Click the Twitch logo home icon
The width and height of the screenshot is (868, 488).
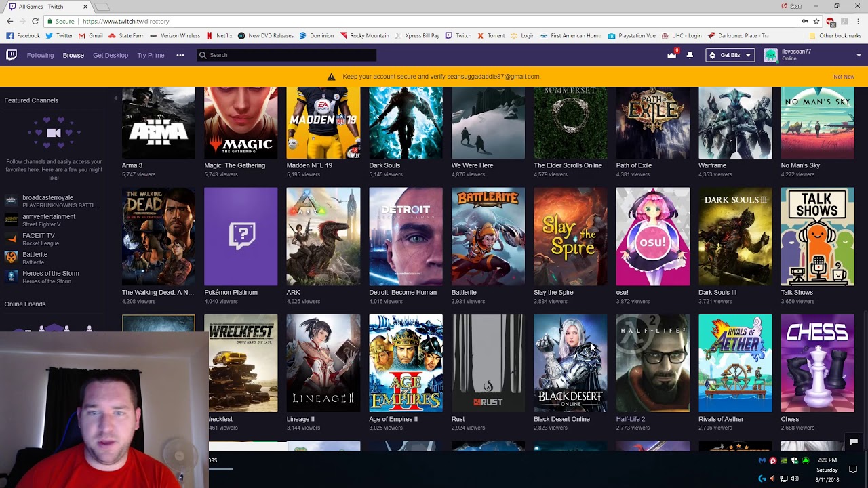(12, 55)
